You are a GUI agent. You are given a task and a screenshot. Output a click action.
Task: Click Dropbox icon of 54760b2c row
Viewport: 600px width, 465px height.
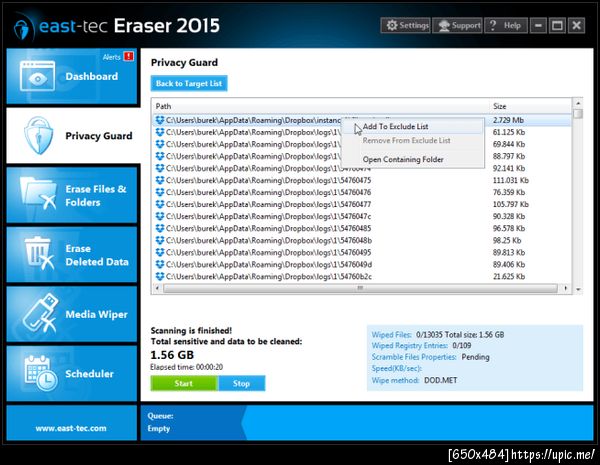click(x=160, y=276)
